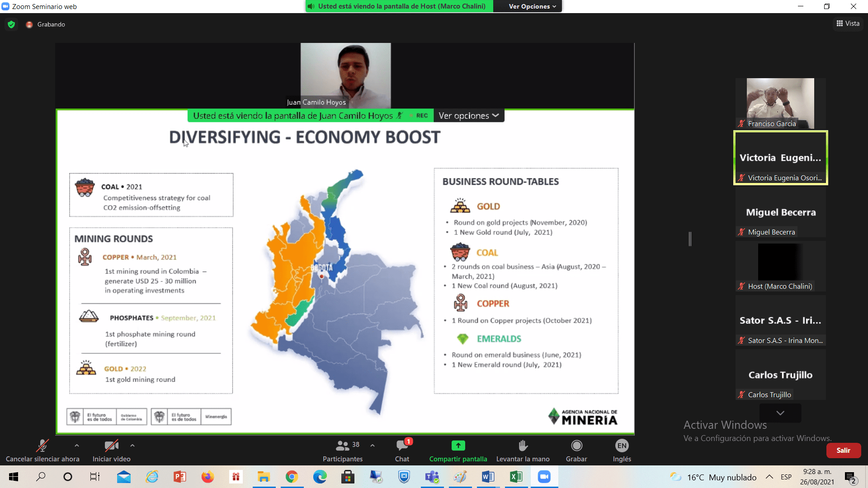The height and width of the screenshot is (488, 868).
Task: Click the divider handle beside the participant strip
Action: 690,239
